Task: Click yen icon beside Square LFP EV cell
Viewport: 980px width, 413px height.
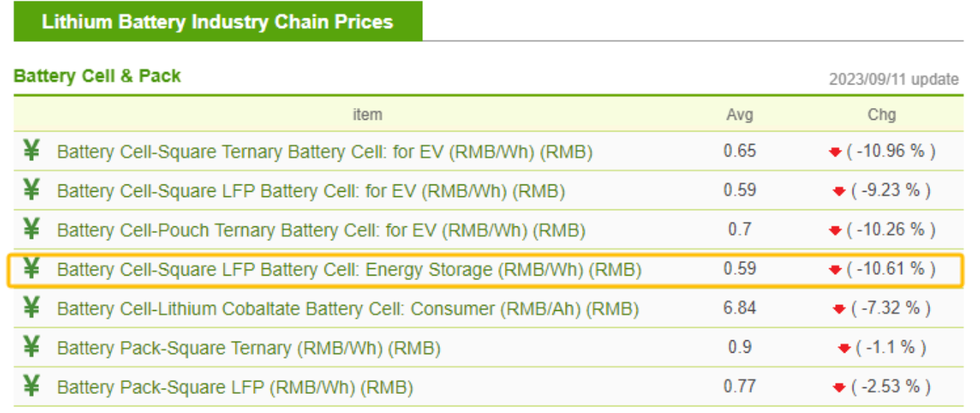Action: pos(31,190)
